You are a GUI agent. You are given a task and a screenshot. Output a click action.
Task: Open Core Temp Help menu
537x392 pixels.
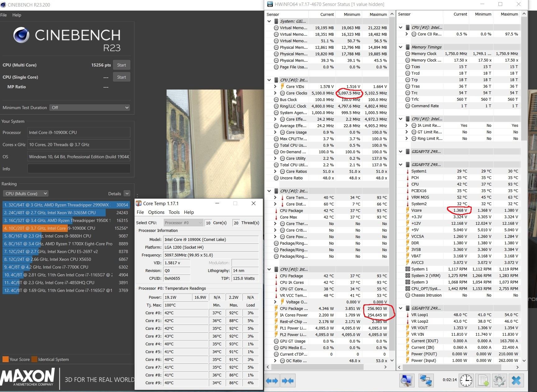[189, 212]
